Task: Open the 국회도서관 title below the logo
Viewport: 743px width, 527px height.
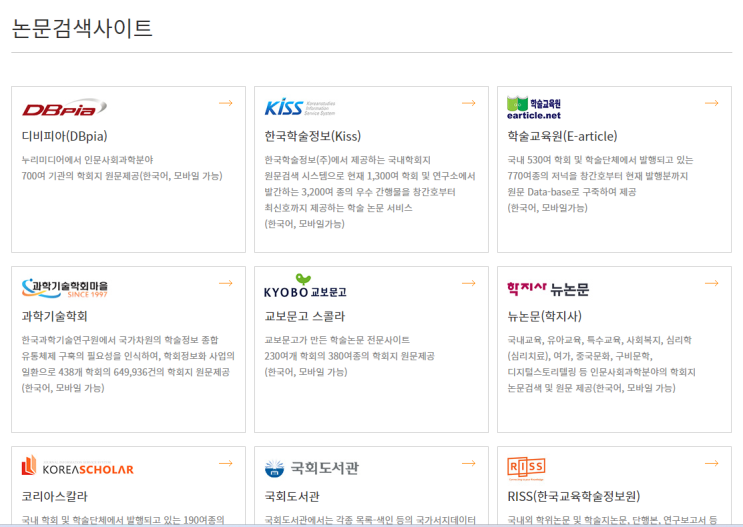Action: click(x=292, y=497)
